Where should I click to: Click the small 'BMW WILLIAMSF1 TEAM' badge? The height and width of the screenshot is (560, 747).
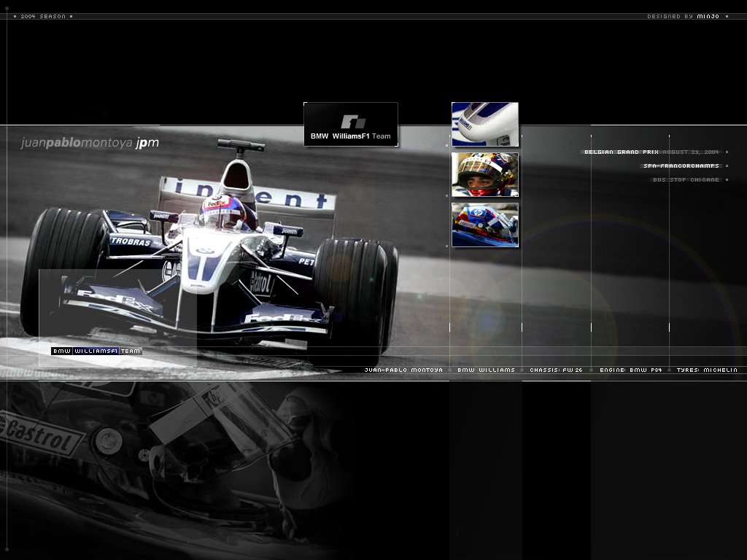[x=97, y=351]
